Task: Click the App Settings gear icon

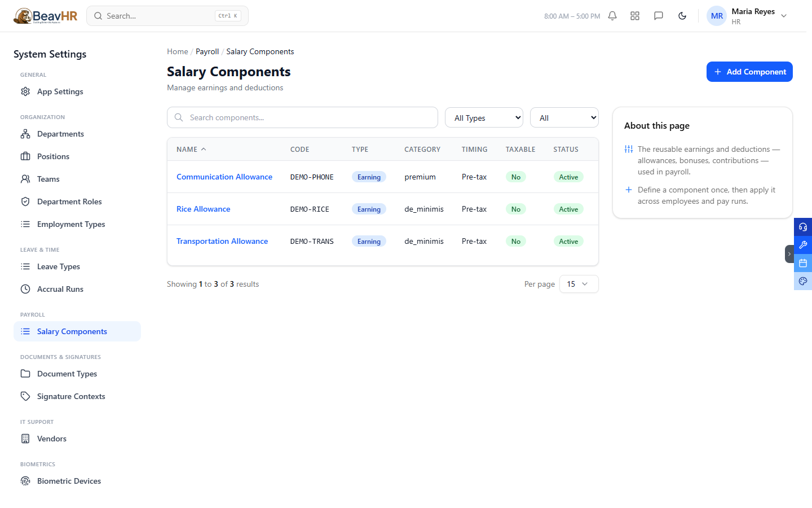Action: click(25, 91)
